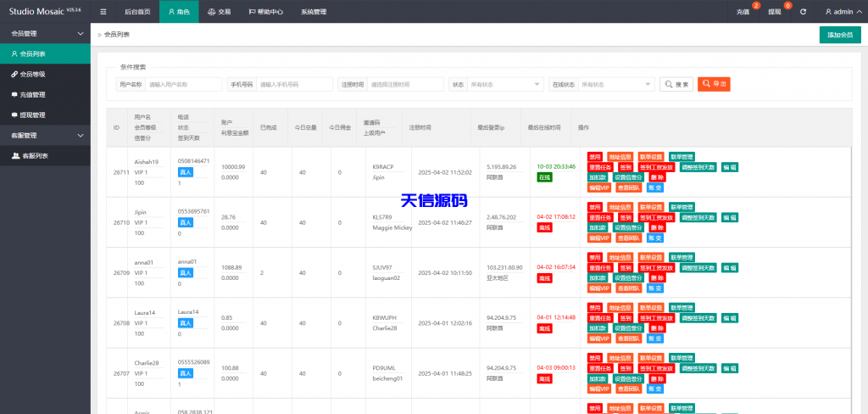
Task: Switch to the 交易 top tab
Action: 219,12
